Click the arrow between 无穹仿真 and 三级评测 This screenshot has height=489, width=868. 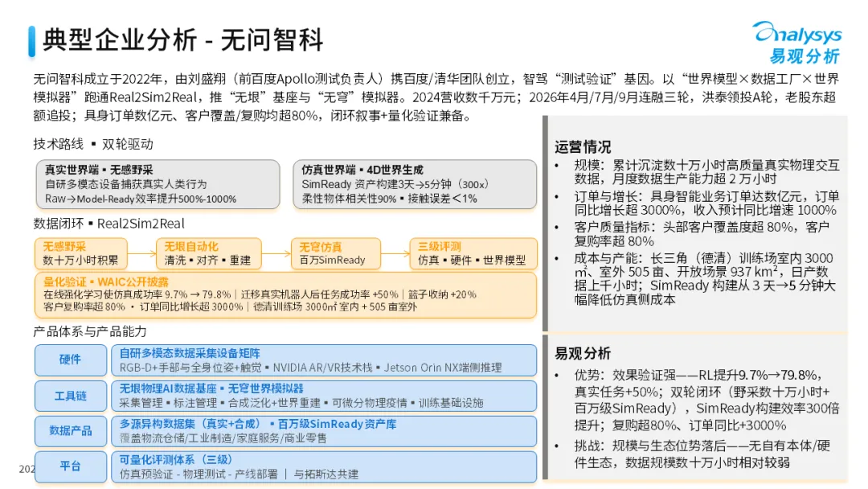395,253
